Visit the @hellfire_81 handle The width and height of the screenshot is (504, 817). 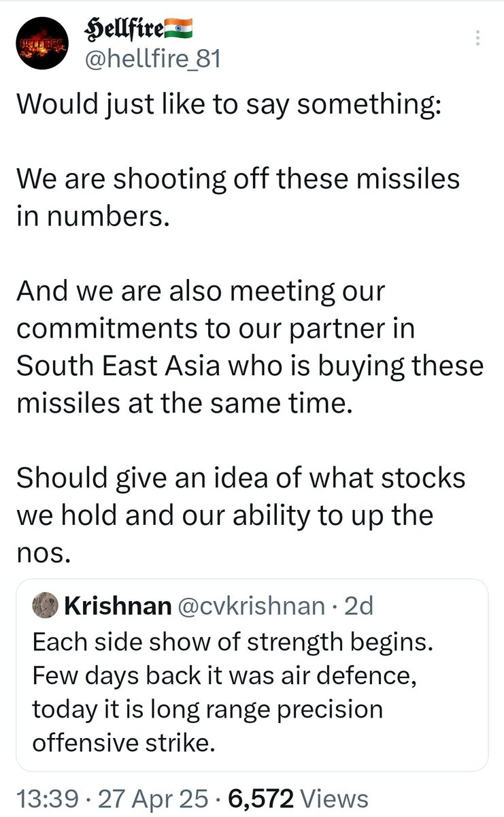(x=152, y=61)
